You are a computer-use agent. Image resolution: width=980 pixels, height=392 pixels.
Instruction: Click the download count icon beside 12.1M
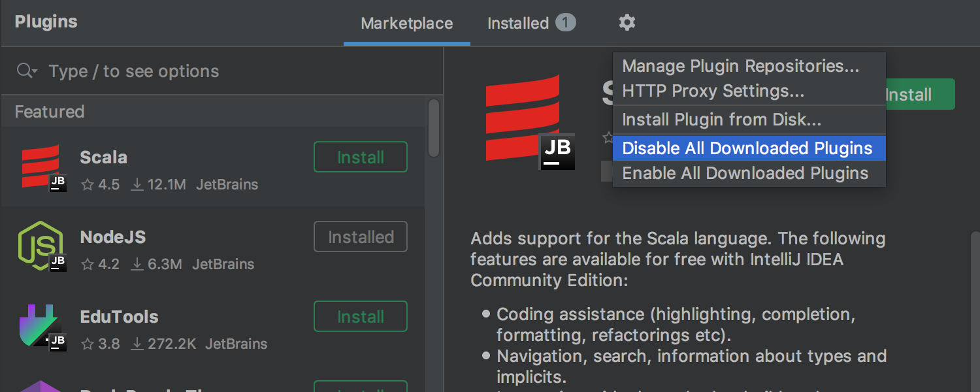(137, 184)
